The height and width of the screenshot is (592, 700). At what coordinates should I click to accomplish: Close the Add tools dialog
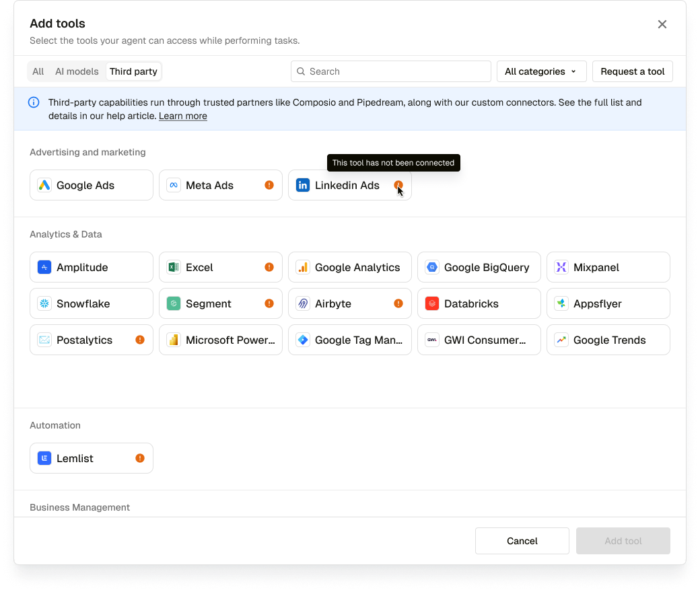tap(662, 24)
